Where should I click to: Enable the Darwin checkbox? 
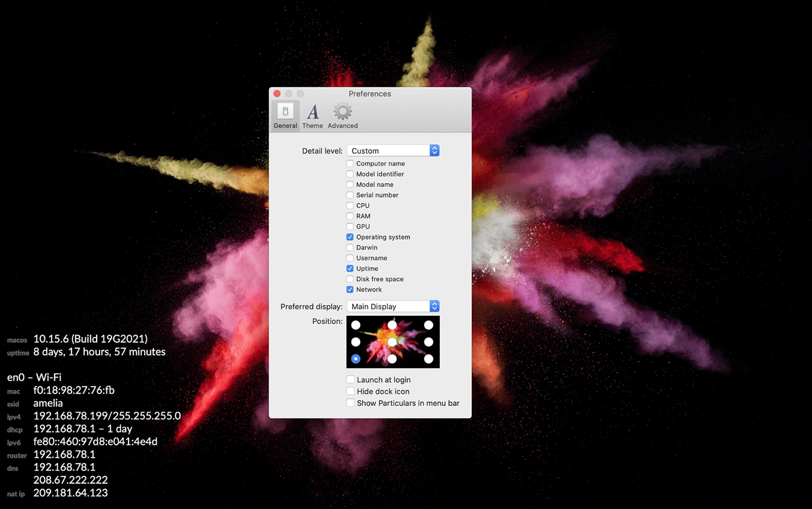pos(350,248)
